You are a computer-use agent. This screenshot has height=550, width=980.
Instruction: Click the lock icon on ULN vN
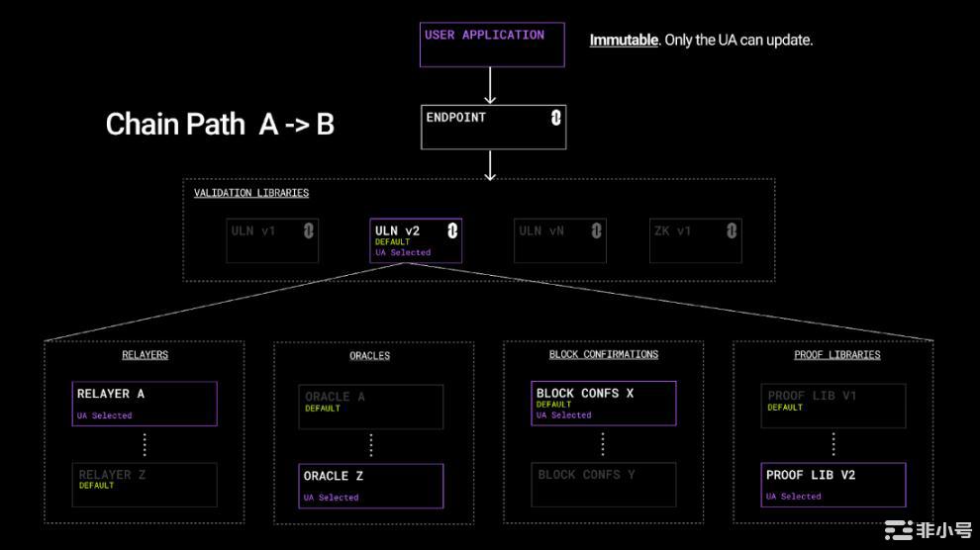click(596, 230)
